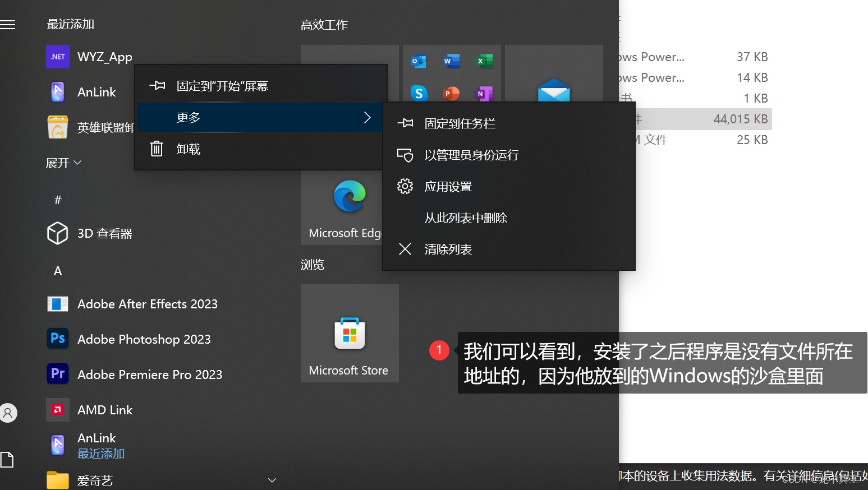
Task: Click the # letter group header
Action: [x=58, y=200]
